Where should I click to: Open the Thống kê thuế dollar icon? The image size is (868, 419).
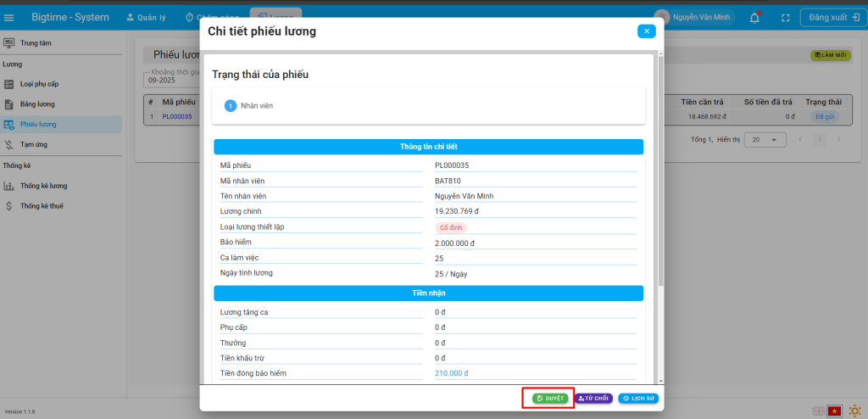9,206
